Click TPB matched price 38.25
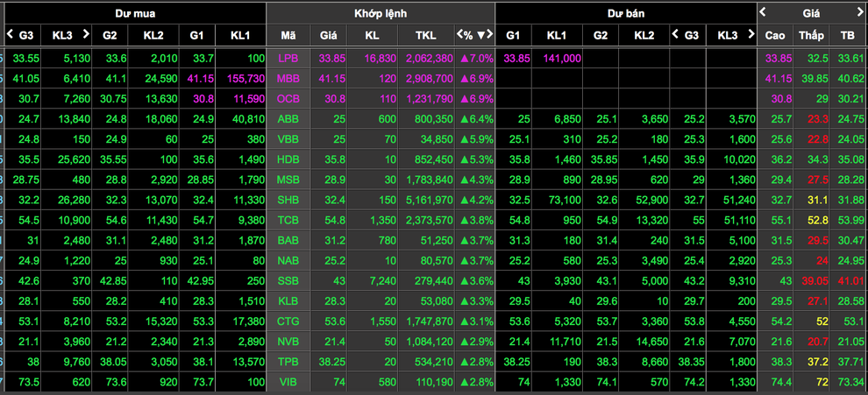Viewport: 868px width, 395px height. tap(332, 361)
